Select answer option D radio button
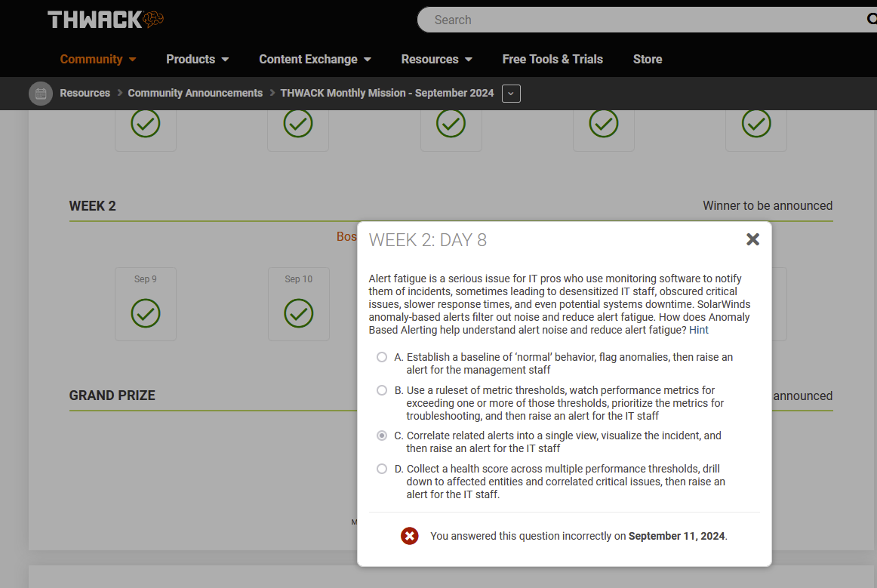 pyautogui.click(x=381, y=469)
